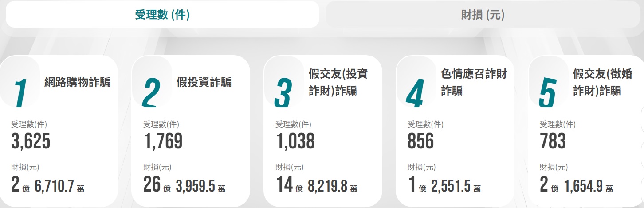This screenshot has height=208, width=644.
Task: Click the 3,625 case count value
Action: coord(31,141)
